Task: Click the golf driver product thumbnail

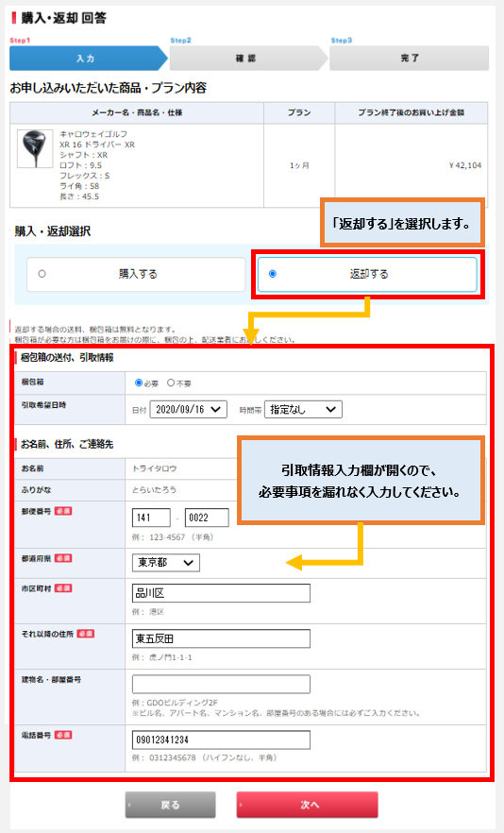Action: [35, 149]
